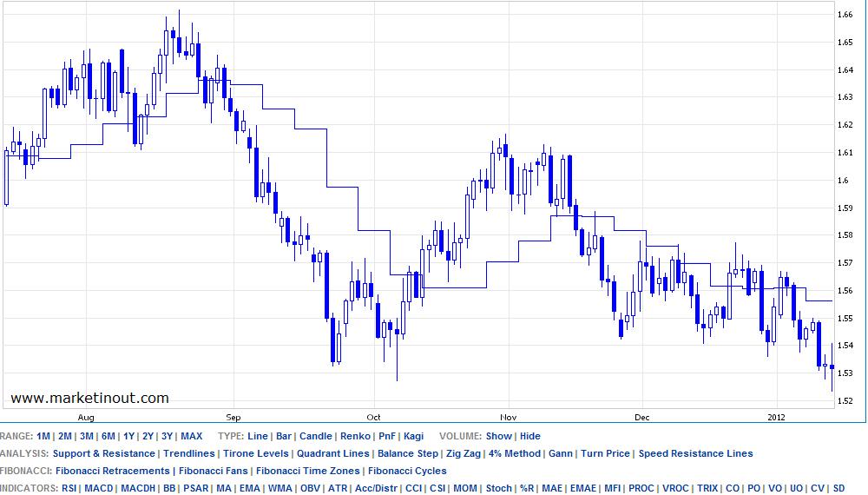
Task: Add the PSAR indicator
Action: point(195,488)
